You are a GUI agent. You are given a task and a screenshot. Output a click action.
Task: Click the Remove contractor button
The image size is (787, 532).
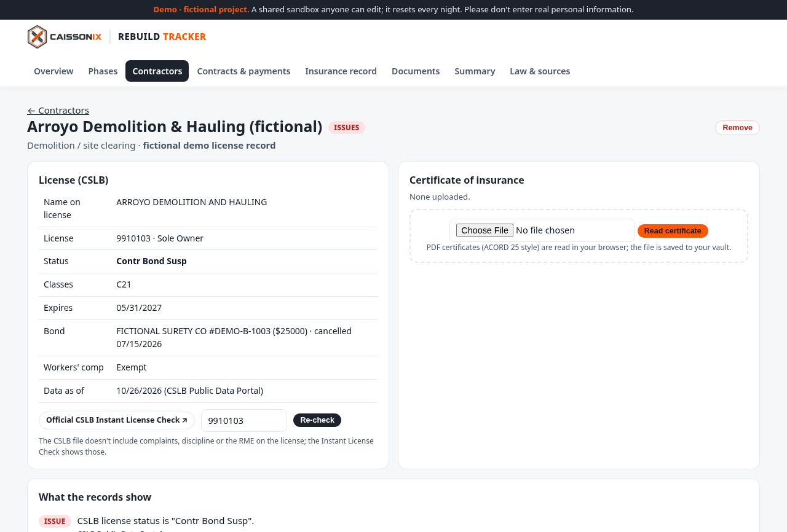737,128
